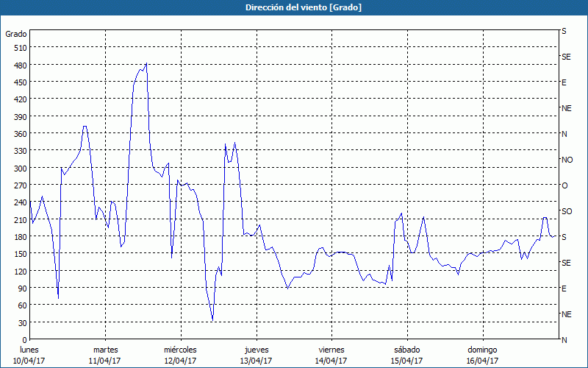Click the chart title 'Dirección del viento [Grado]'
This screenshot has height=368, width=588.
293,7
